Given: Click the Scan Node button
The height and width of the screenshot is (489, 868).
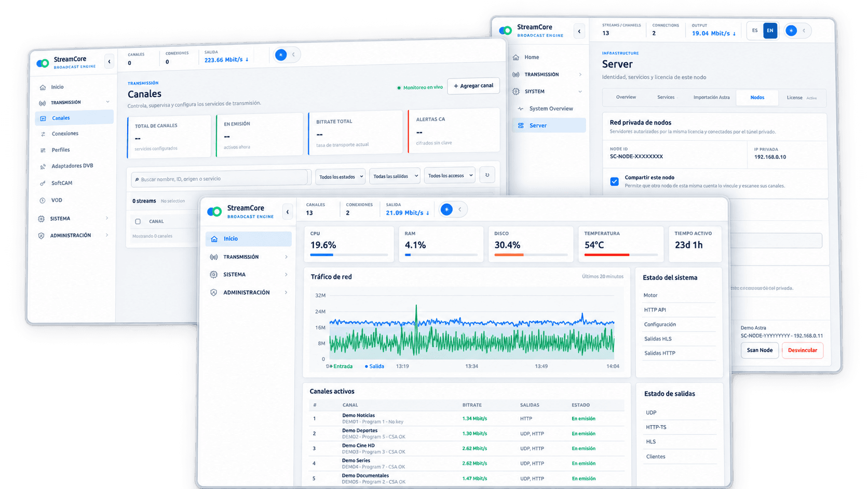Looking at the screenshot, I should [x=759, y=350].
